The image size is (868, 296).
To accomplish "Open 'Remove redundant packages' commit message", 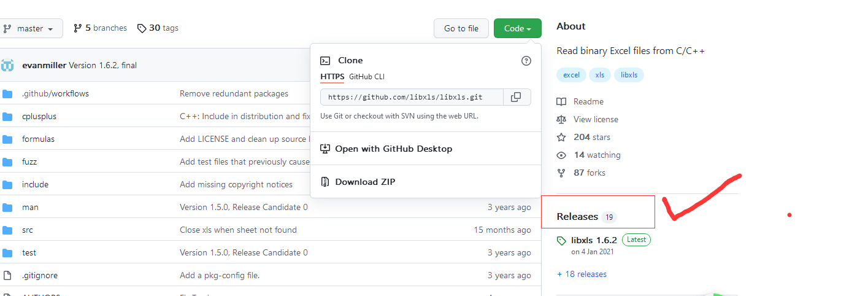I will click(x=234, y=94).
